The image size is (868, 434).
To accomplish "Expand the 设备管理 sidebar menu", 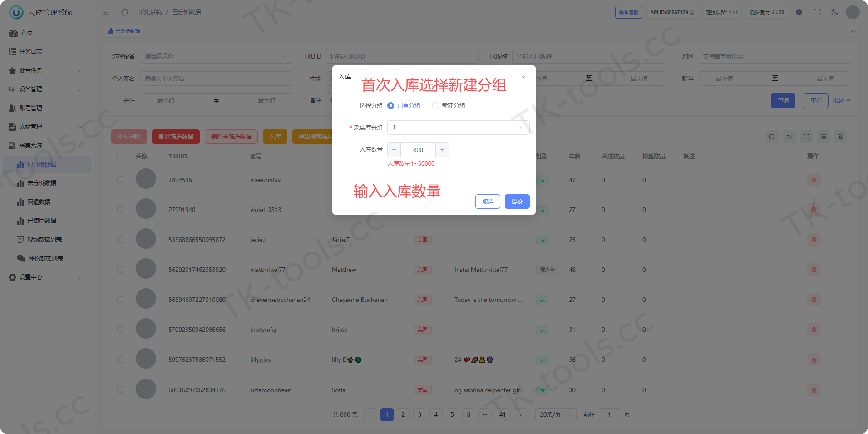I will tap(46, 89).
